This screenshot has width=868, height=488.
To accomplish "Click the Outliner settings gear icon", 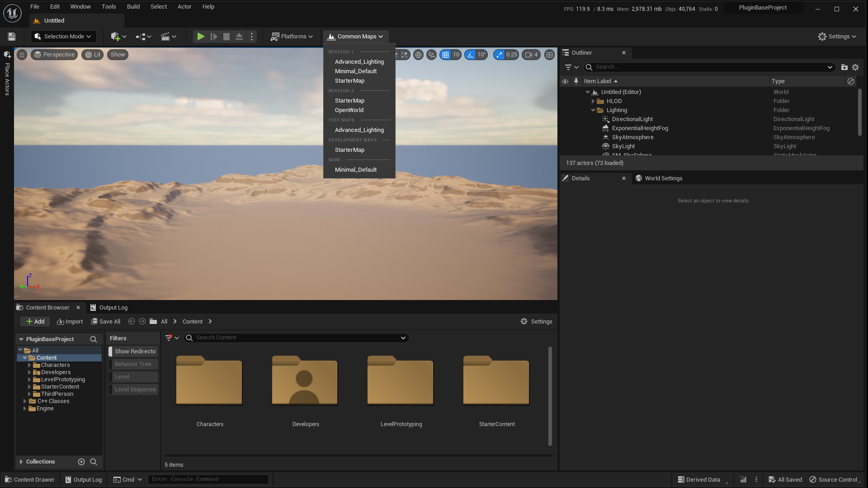I will (855, 67).
